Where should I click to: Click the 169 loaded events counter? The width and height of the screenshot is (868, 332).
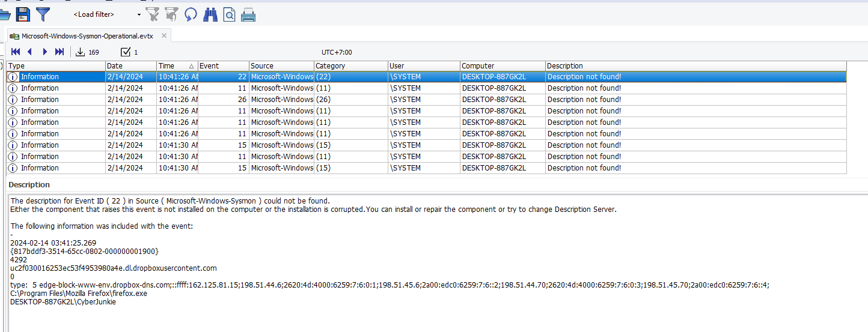(x=87, y=52)
